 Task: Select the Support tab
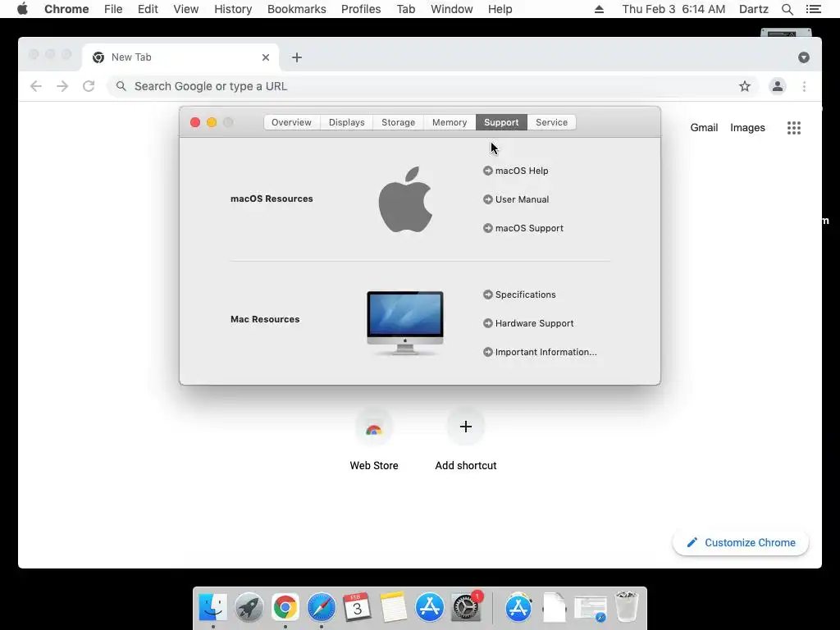click(501, 122)
